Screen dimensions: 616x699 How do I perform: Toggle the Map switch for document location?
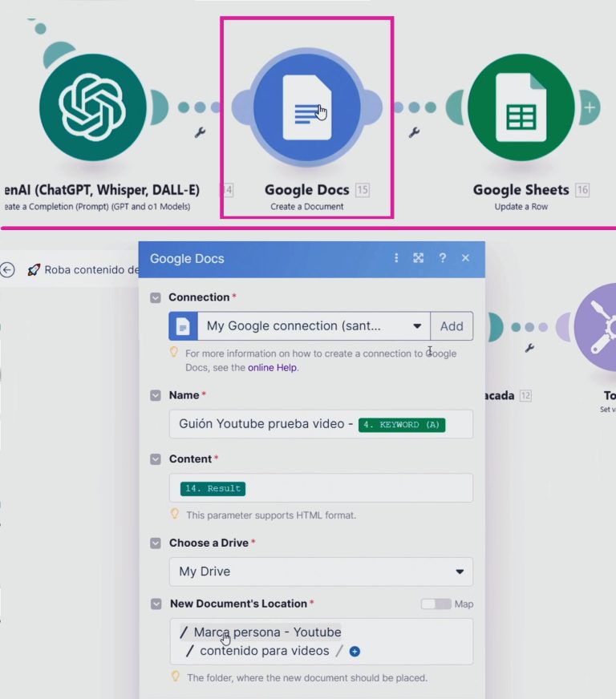[436, 604]
